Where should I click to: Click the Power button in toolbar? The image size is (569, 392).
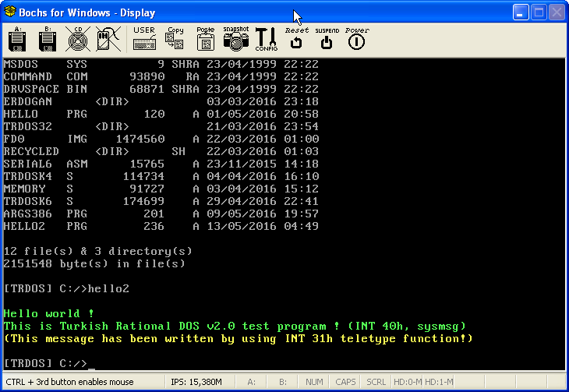(357, 38)
